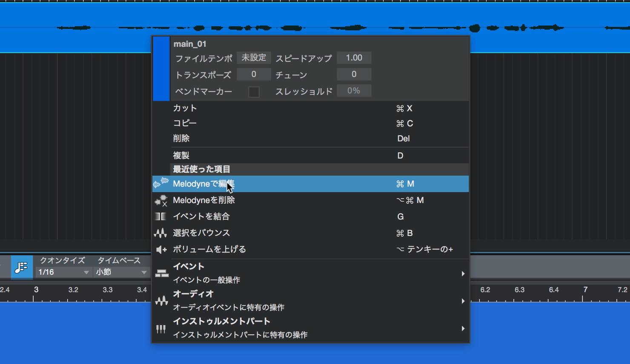Click the チューン value field
The height and width of the screenshot is (364, 630).
[x=354, y=74]
